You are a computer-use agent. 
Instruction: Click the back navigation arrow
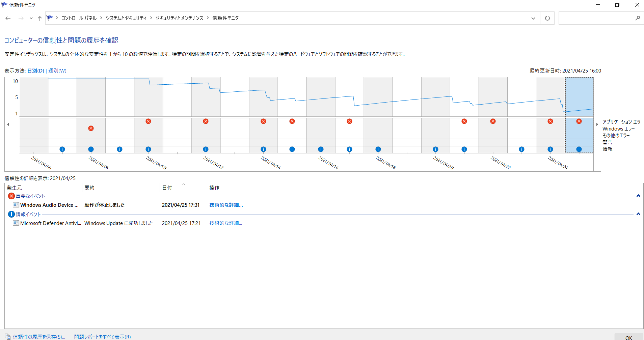8,18
